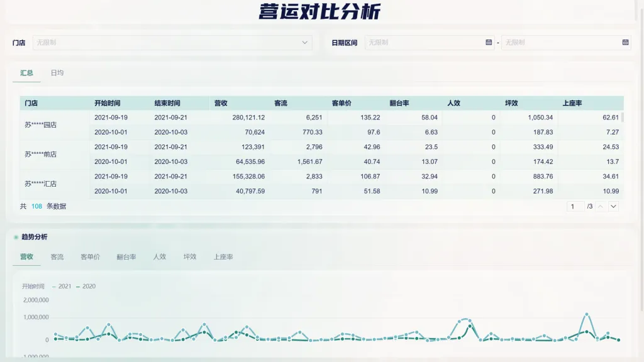Focus the start date input field
644x362 pixels.
[429, 43]
